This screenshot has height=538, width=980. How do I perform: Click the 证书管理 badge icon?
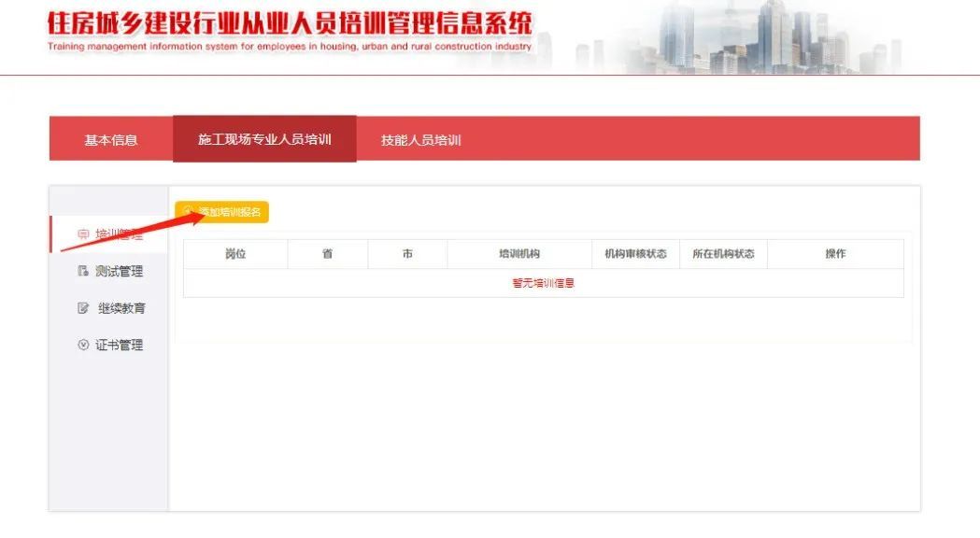pos(83,345)
